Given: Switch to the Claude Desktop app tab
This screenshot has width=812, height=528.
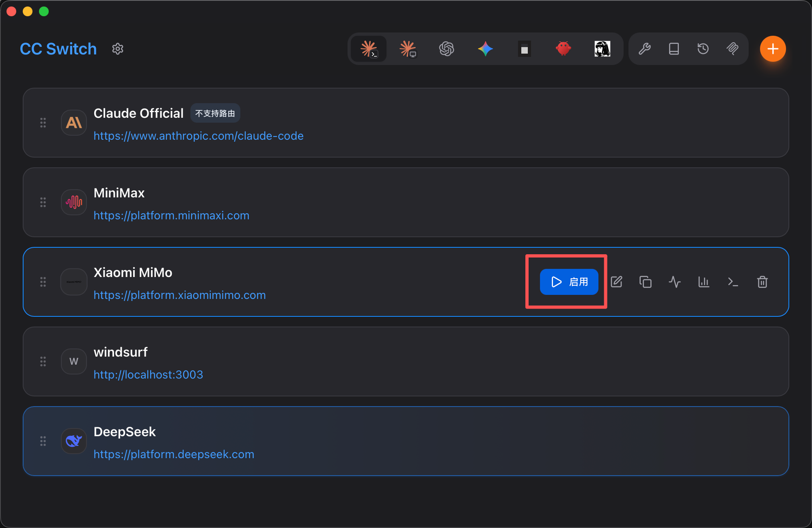Looking at the screenshot, I should (408, 49).
